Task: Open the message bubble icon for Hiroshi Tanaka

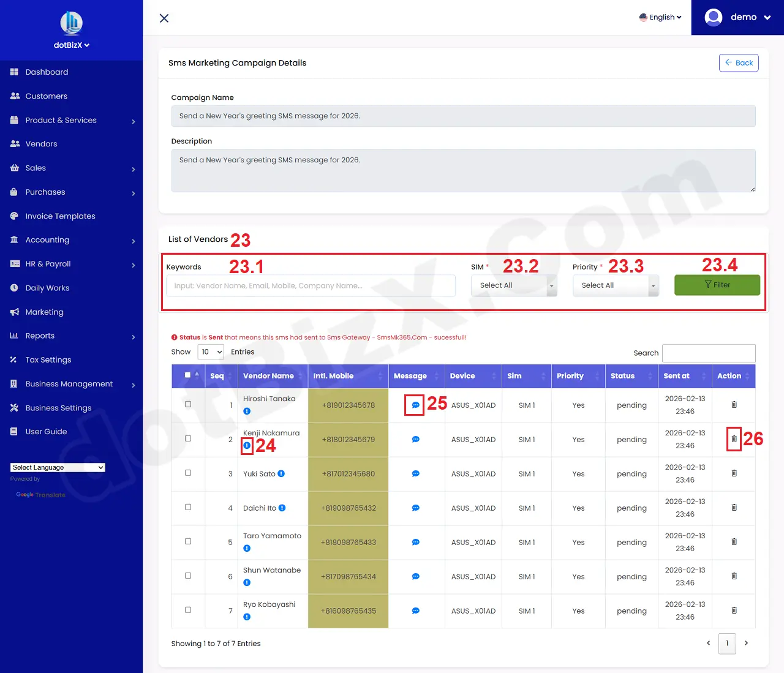Action: [415, 405]
